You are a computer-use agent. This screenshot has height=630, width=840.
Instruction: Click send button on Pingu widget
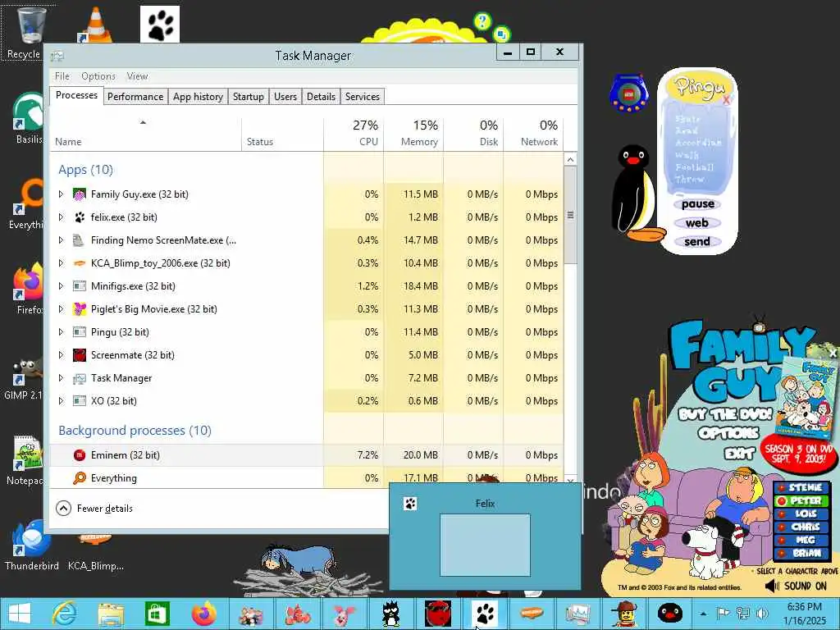tap(697, 242)
